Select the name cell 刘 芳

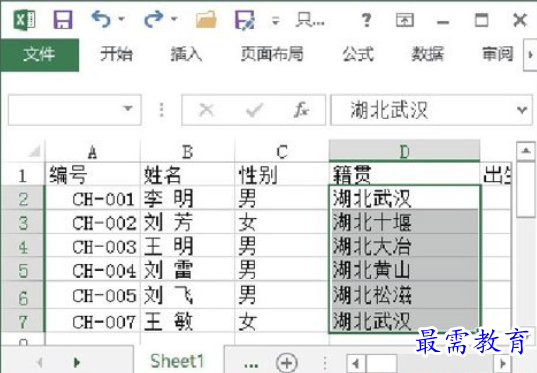click(187, 222)
